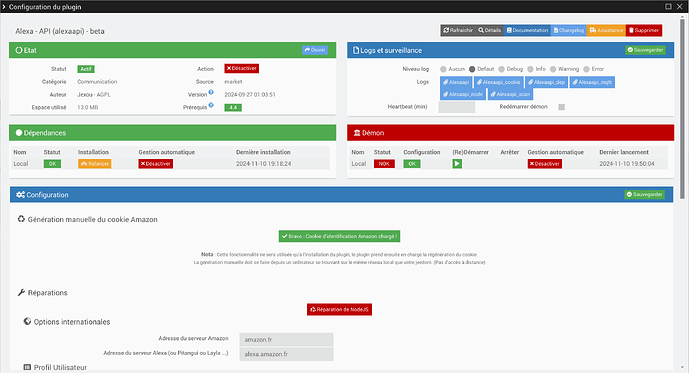
Task: Click the Version help question mark icon
Action: (x=211, y=92)
